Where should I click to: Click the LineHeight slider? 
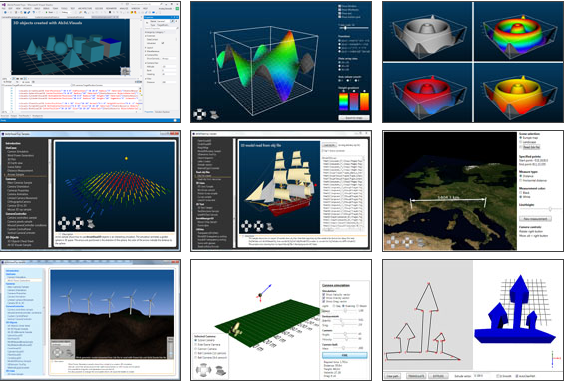point(540,209)
